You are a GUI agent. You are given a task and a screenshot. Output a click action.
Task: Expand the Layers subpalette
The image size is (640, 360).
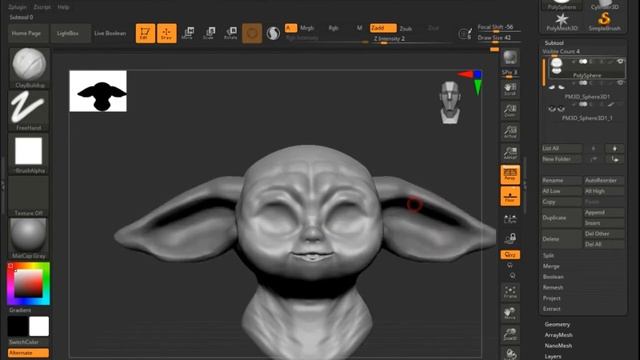point(553,356)
